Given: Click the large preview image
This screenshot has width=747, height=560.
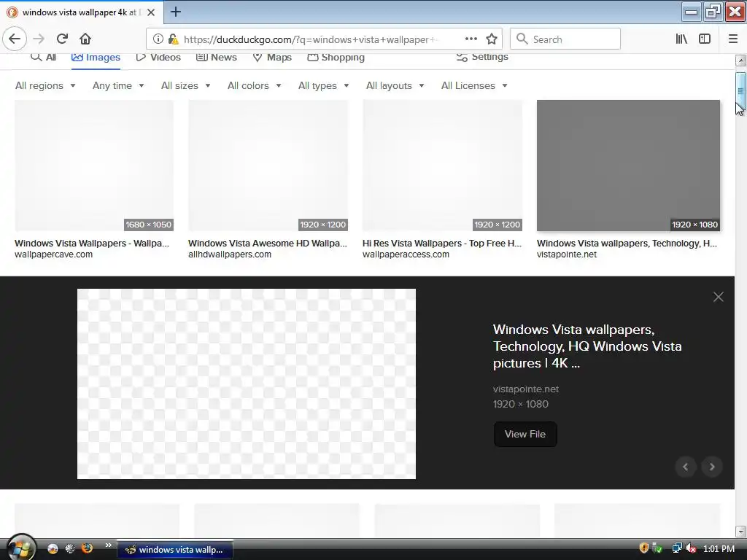Looking at the screenshot, I should [247, 384].
